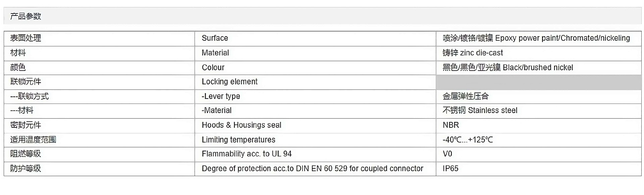The height and width of the screenshot is (195, 644).
Task: Click the Flammability acc. to UL 94 cell
Action: coord(315,154)
